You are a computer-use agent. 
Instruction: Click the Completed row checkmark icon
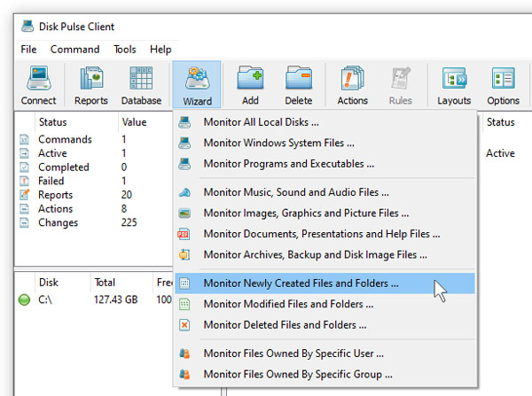pos(24,167)
